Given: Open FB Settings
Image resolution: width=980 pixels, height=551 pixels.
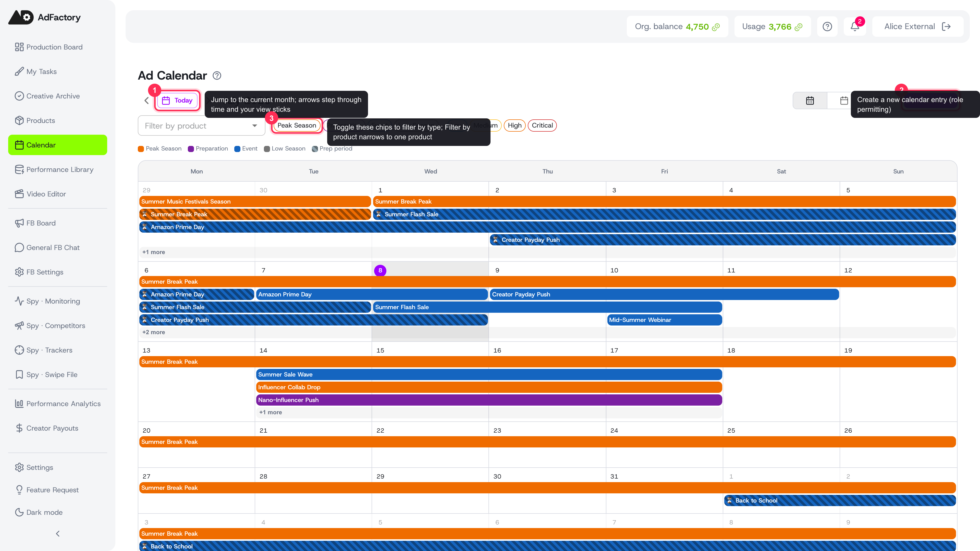Looking at the screenshot, I should coord(57,272).
